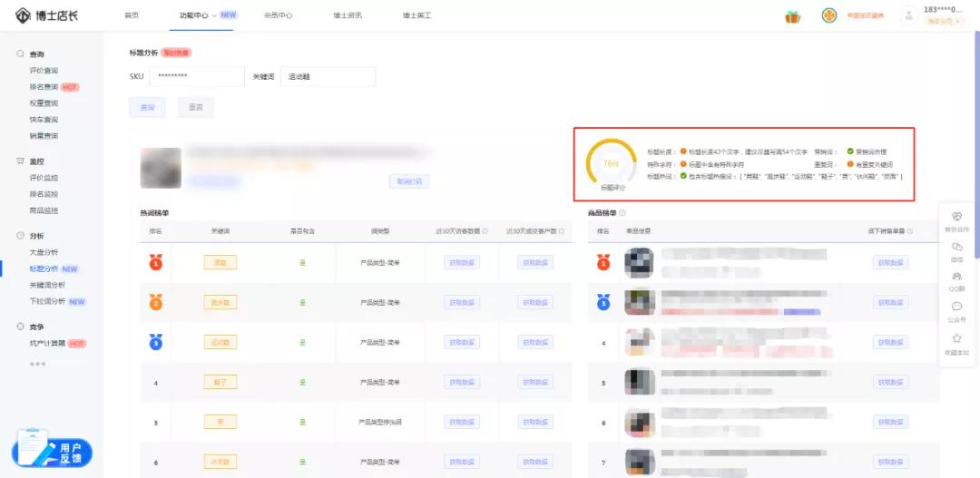This screenshot has width=980, height=478.
Task: Click the red rank 1 medal in 商品榜单
Action: 603,262
